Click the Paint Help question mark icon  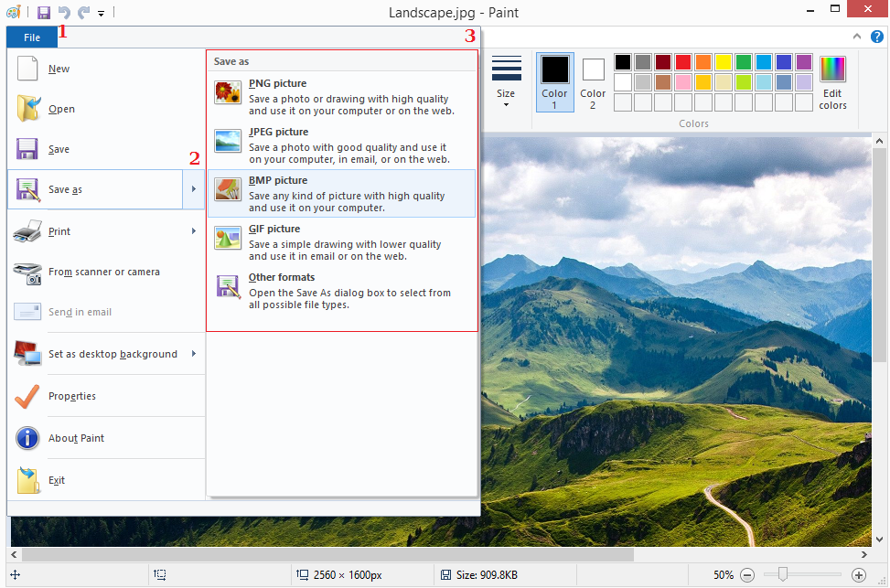877,37
